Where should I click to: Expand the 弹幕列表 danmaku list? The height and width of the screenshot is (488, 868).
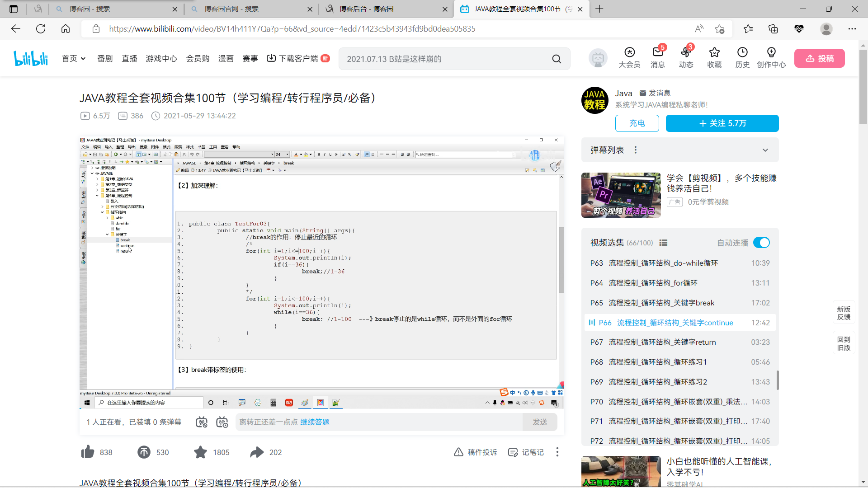click(x=765, y=150)
